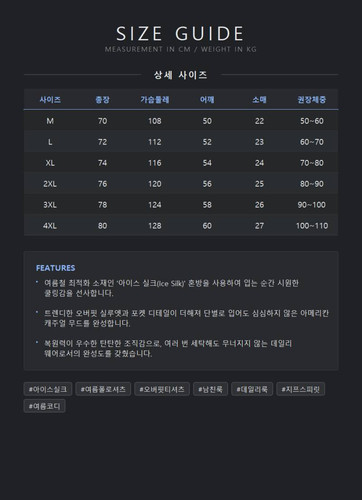This screenshot has height=500, width=362.
Task: Open the #오버핏티셔츠 hashtag
Action: tap(162, 389)
